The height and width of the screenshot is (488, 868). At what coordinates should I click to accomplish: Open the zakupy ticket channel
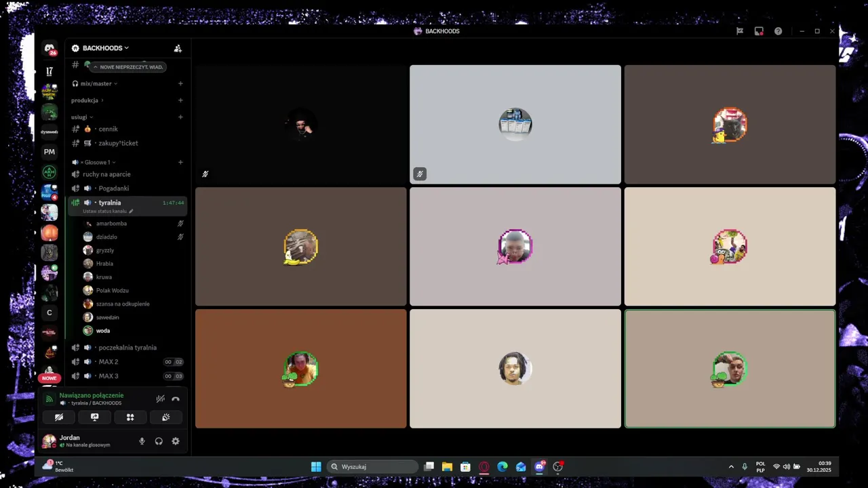[127, 143]
